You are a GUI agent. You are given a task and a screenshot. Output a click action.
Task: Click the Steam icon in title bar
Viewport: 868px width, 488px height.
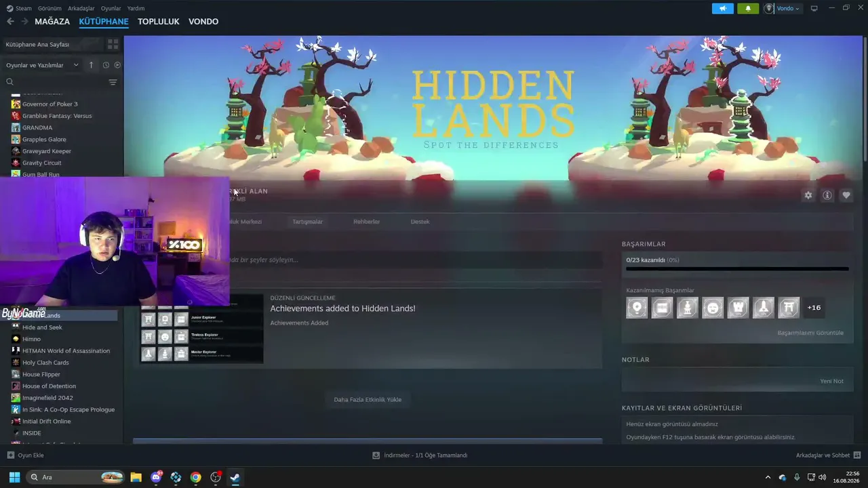9,8
